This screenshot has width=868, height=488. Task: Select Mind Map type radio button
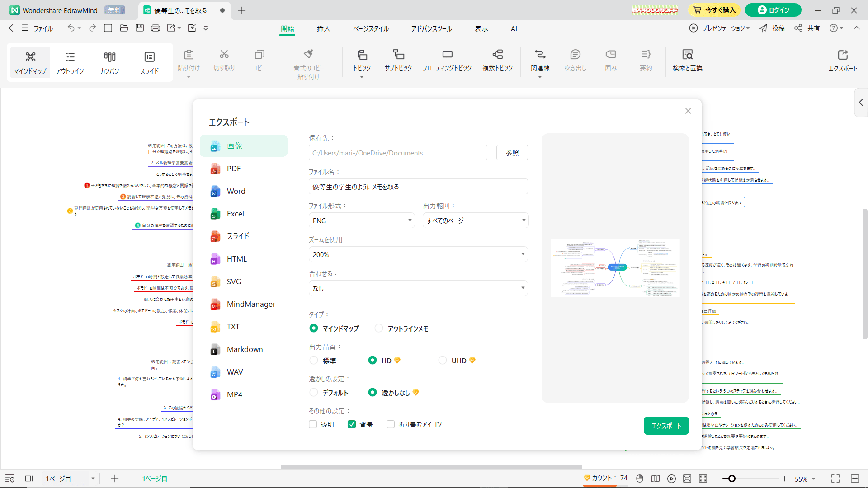[x=314, y=328]
